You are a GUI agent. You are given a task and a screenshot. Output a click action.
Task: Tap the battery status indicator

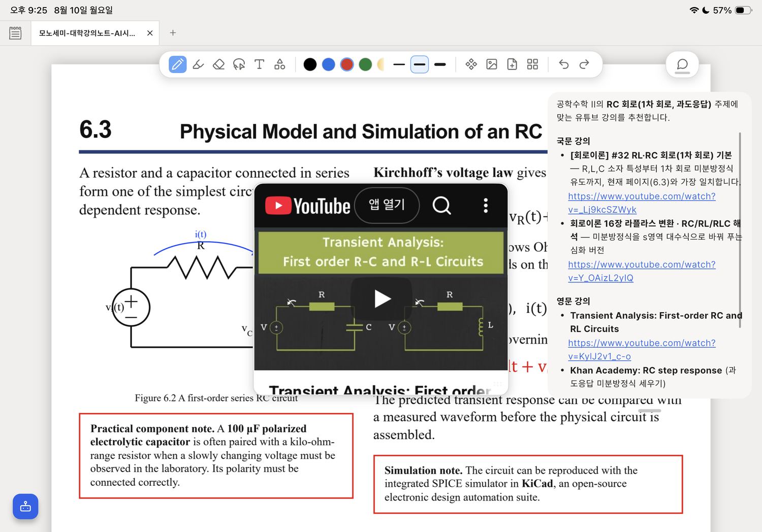[743, 10]
